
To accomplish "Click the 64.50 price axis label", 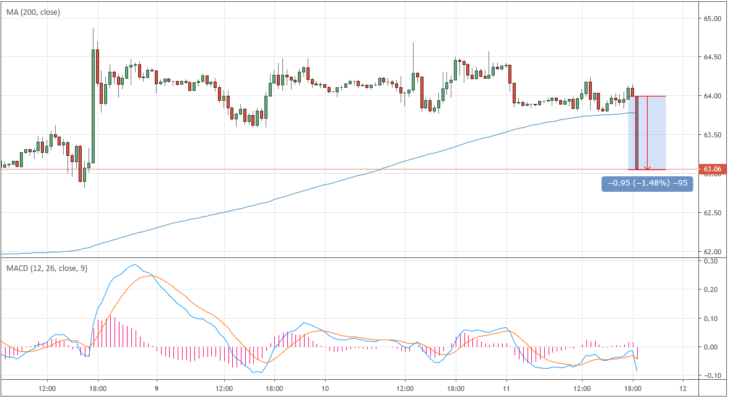I will click(x=712, y=57).
